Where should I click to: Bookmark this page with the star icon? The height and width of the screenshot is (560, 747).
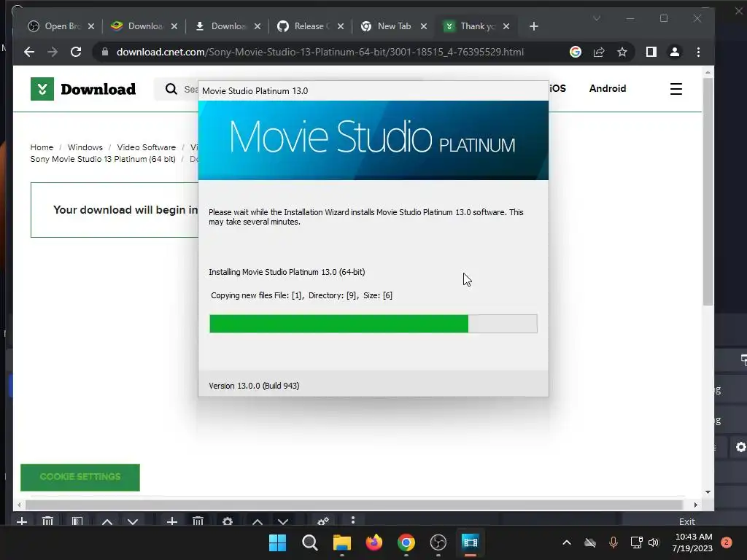pos(622,52)
